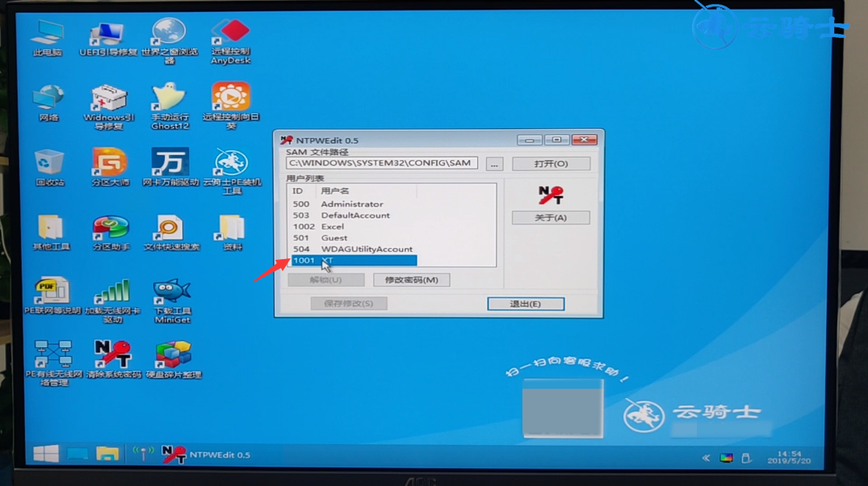
Task: Click the 修改密码(M) change password button
Action: click(411, 280)
